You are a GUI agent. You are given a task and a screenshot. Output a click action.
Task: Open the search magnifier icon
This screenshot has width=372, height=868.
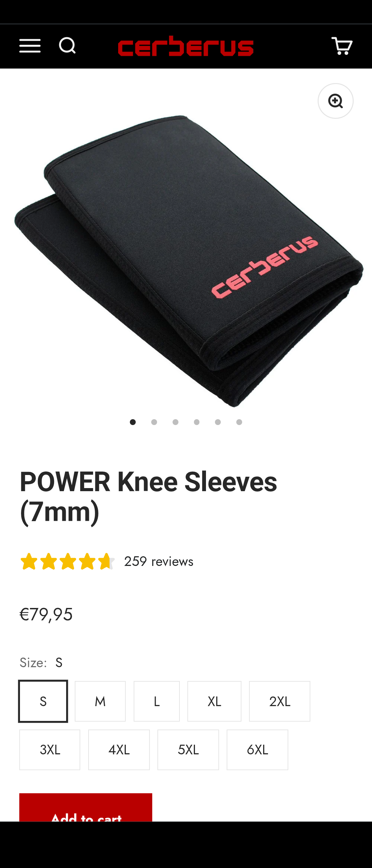pyautogui.click(x=67, y=46)
